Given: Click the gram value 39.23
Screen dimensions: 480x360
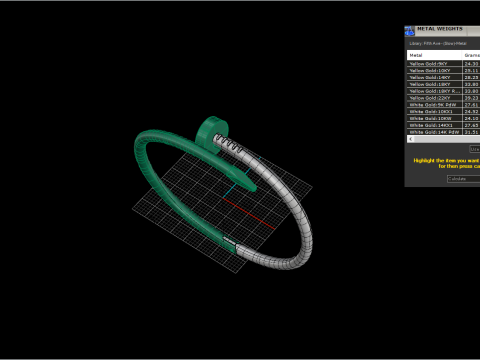Looking at the screenshot, I should click(471, 98).
